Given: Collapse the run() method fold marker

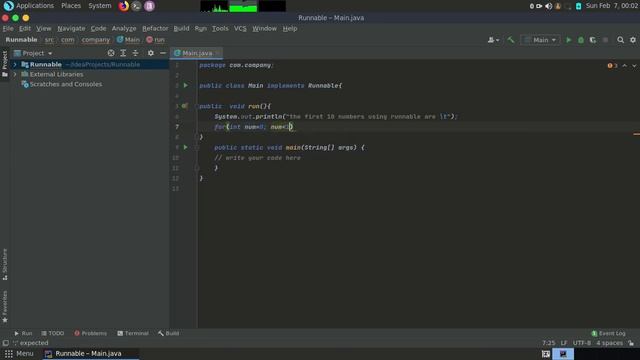Looking at the screenshot, I should 196,106.
